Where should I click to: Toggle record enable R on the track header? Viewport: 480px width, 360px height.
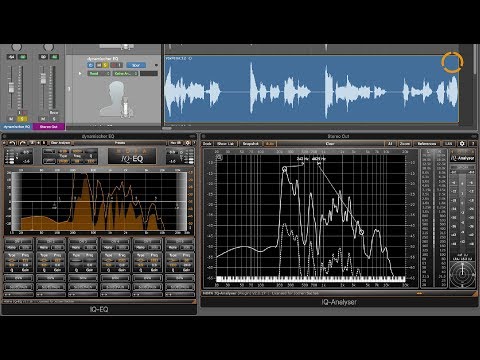coord(113,65)
